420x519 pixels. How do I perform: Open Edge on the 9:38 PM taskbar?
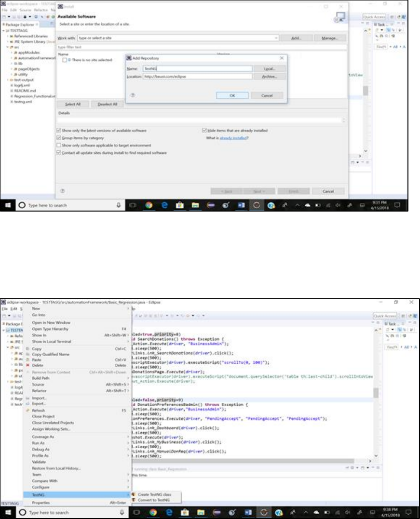(x=169, y=512)
